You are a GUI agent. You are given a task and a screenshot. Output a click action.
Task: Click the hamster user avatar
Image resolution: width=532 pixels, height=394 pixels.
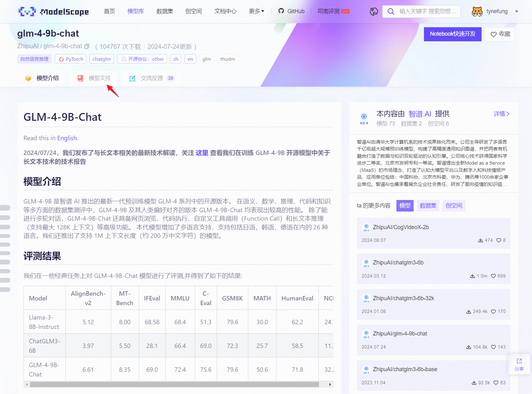pyautogui.click(x=477, y=12)
